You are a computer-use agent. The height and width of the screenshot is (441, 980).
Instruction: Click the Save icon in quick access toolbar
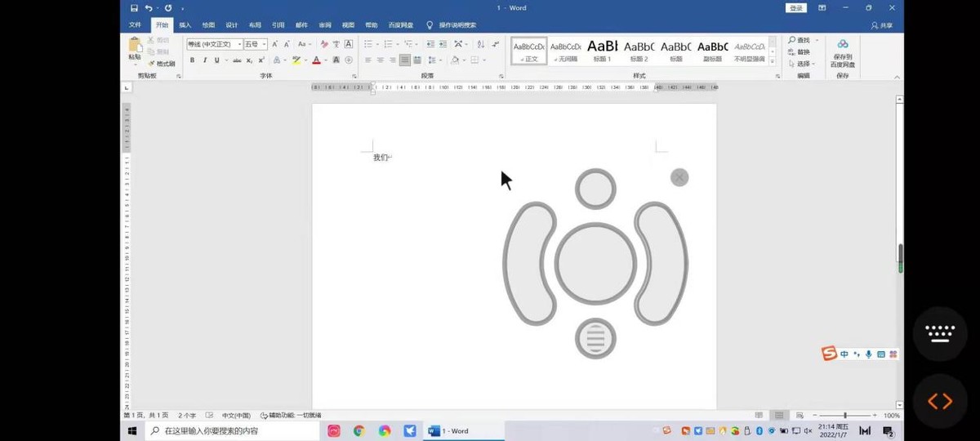(135, 7)
